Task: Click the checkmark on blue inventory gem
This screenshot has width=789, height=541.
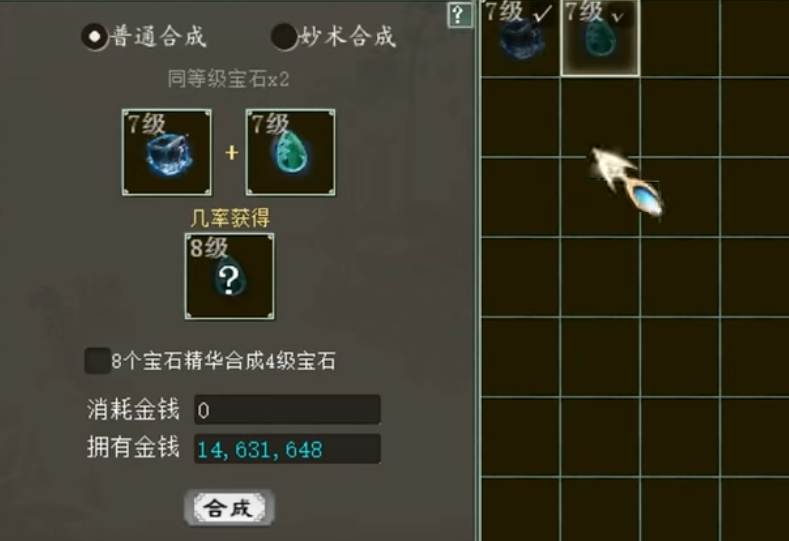Action: [x=542, y=14]
